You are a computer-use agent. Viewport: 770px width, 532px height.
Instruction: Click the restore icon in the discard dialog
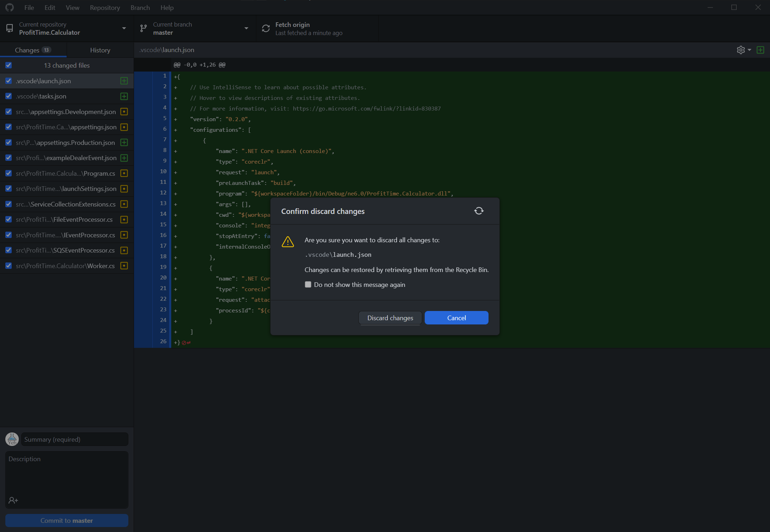(479, 211)
